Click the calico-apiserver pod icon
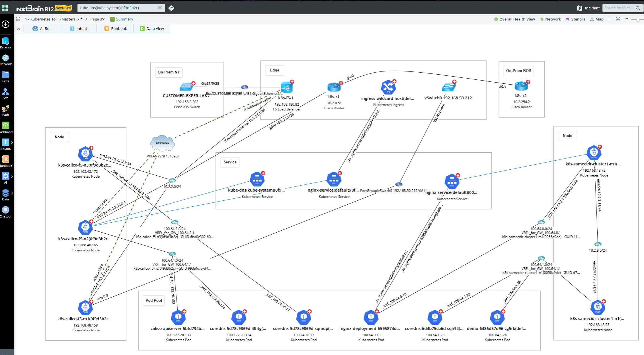This screenshot has width=644, height=355. click(178, 317)
